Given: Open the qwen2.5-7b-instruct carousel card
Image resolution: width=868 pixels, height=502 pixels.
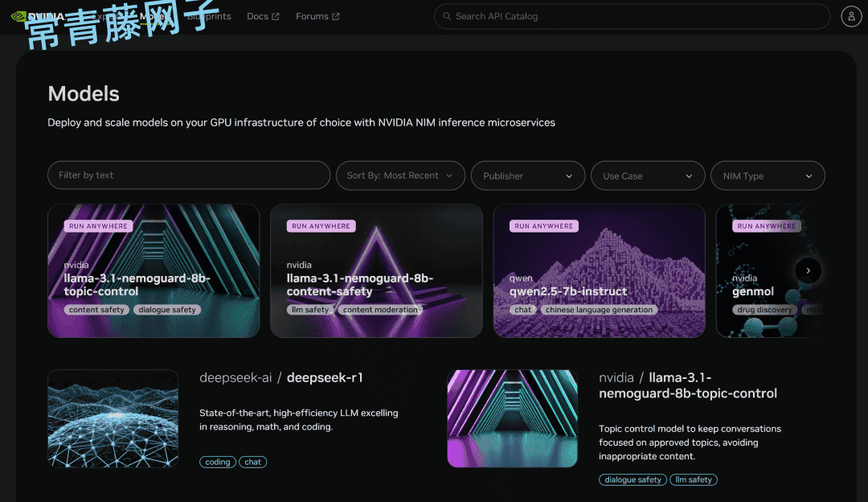Looking at the screenshot, I should coord(599,271).
